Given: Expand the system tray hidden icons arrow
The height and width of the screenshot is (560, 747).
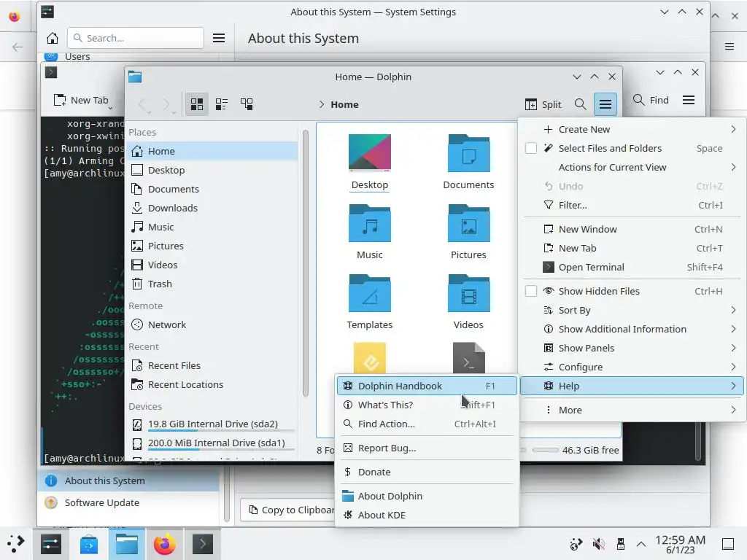Looking at the screenshot, I should 641,544.
